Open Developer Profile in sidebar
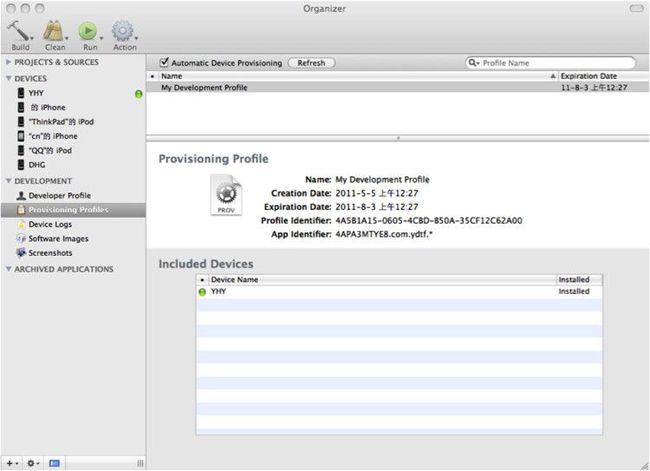This screenshot has width=650, height=471. (73, 195)
